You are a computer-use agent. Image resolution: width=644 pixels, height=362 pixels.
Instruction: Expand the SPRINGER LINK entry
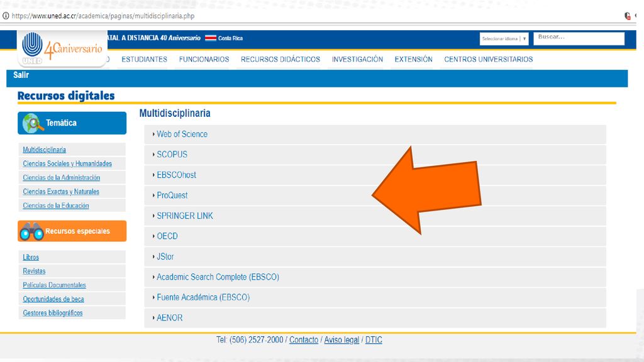[375, 216]
